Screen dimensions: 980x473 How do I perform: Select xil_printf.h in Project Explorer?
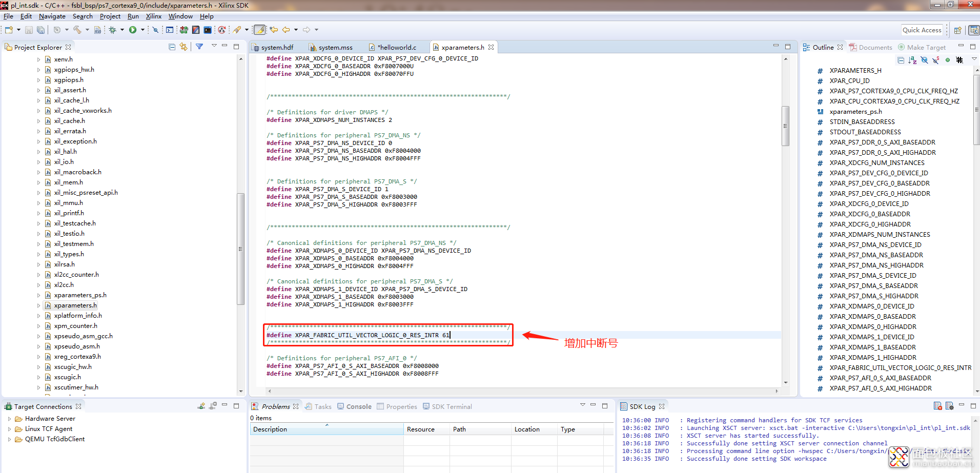[69, 213]
